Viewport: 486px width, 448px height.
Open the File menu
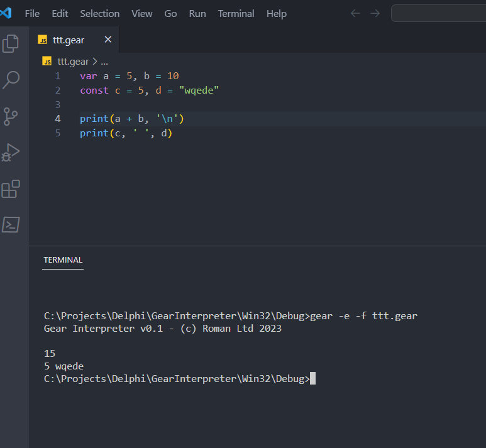coord(32,13)
